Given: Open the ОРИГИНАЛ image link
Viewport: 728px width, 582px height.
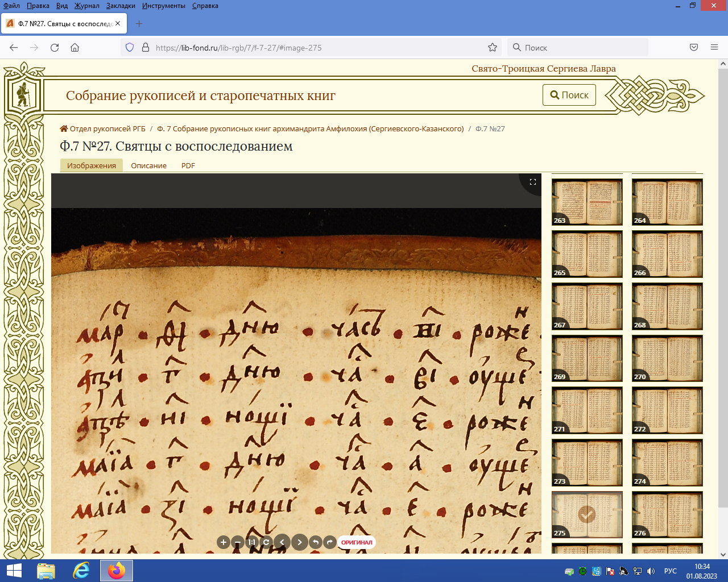Looking at the screenshot, I should (x=357, y=542).
